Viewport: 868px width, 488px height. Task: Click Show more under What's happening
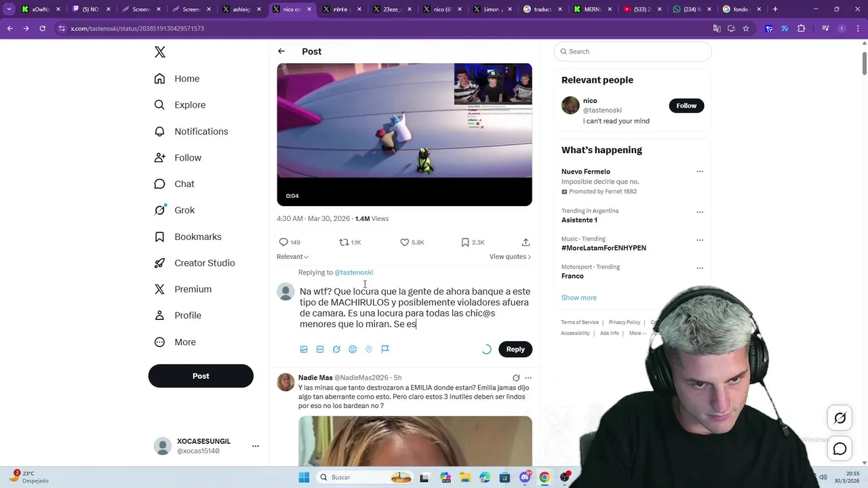(579, 298)
